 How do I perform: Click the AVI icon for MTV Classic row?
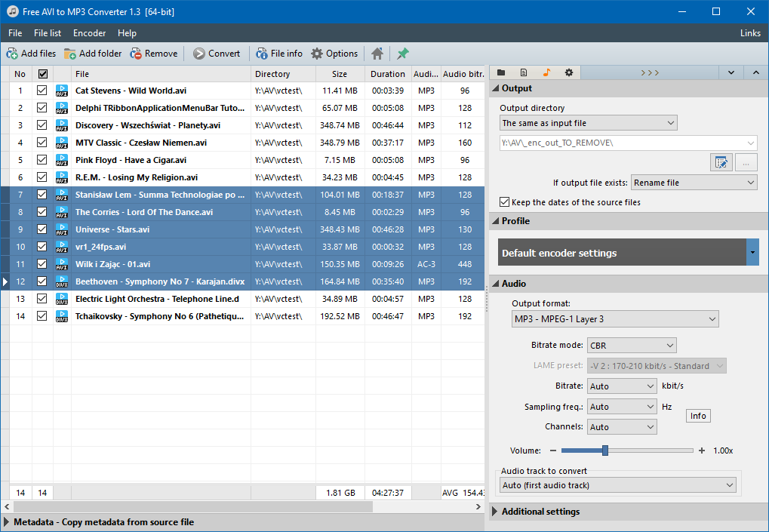62,143
